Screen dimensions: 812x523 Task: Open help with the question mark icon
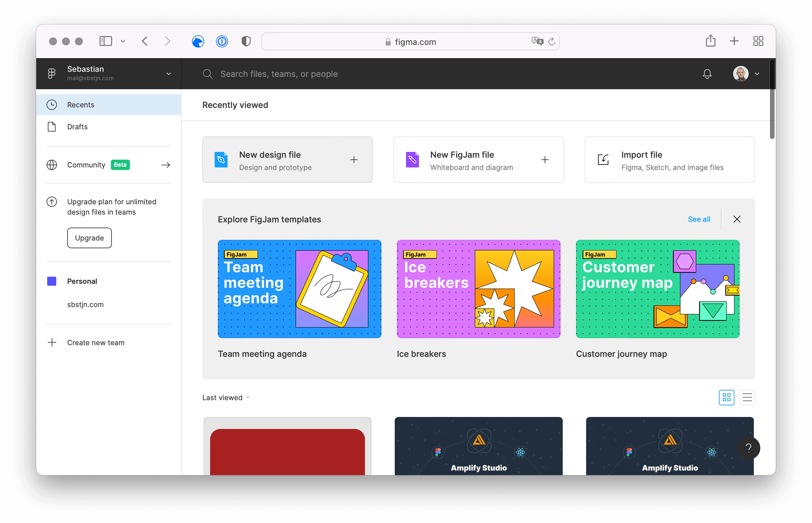750,448
